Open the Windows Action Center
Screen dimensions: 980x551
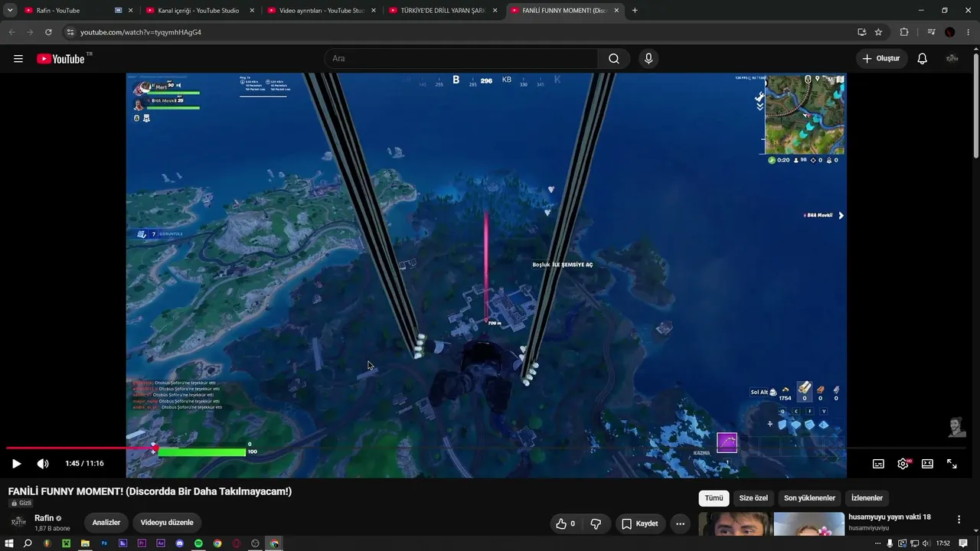pyautogui.click(x=963, y=543)
